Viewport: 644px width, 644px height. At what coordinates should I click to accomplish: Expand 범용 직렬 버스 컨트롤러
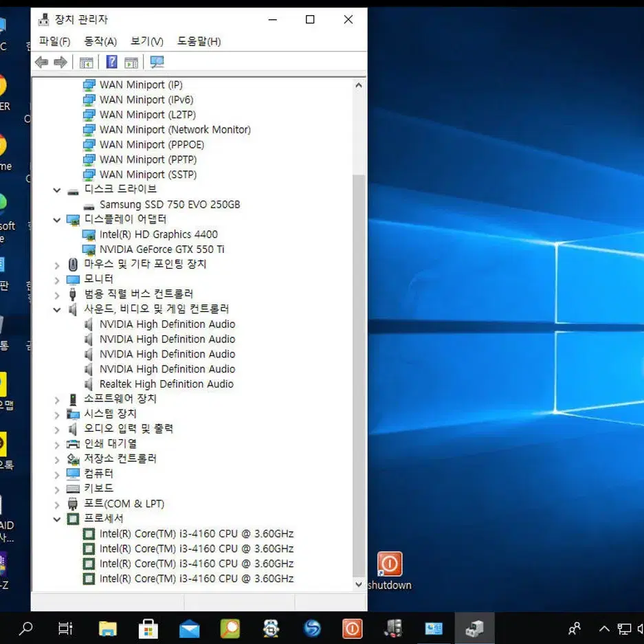(56, 295)
